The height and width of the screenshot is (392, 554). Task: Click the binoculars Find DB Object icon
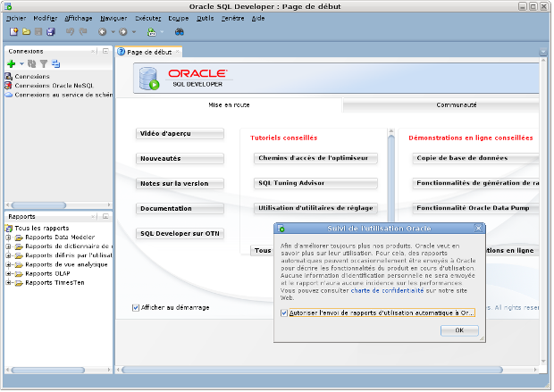[180, 32]
